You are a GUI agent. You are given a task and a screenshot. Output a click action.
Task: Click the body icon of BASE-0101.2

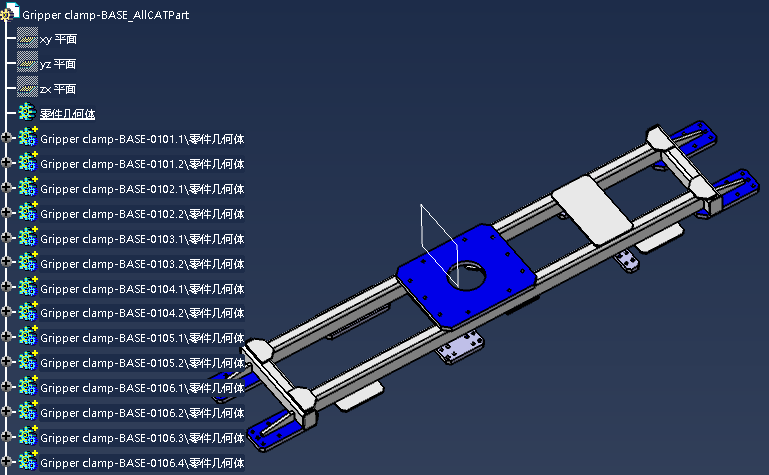click(x=27, y=163)
